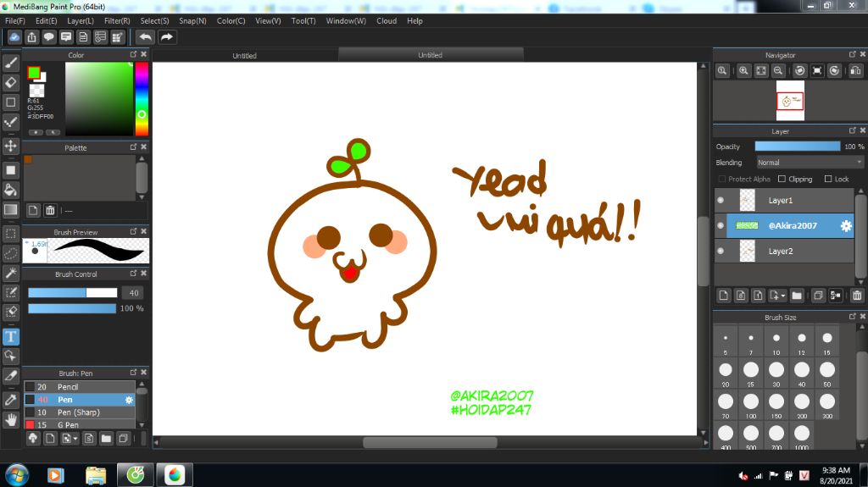Click the canvas horizontal scrollbar
This screenshot has width=868, height=487.
(430, 442)
